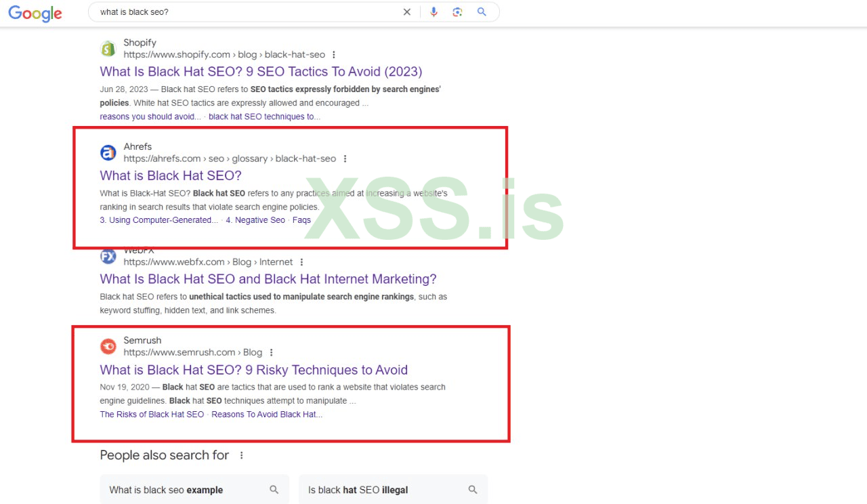Open 'The Risks of Black Hat SEO' sitelink

152,415
